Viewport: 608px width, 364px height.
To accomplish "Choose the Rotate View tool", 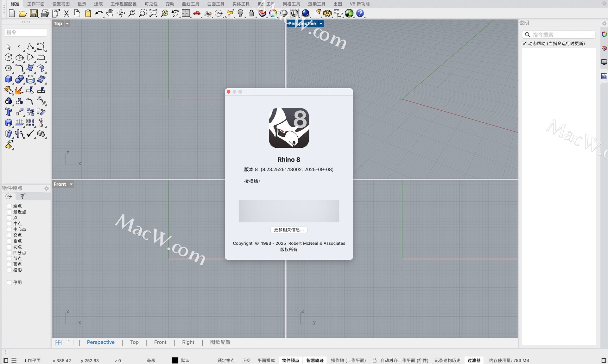I will (x=121, y=13).
